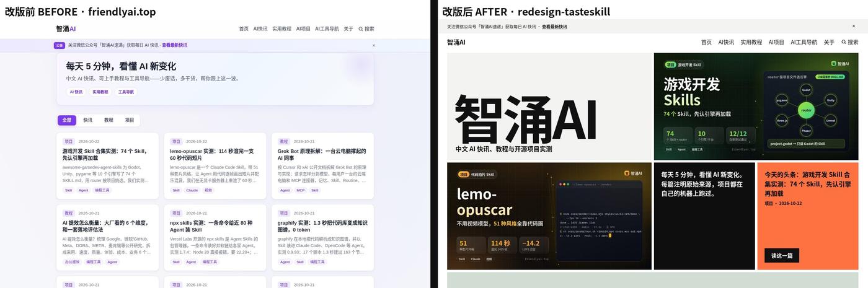868x288 pixels.
Task: Click the big 智涌AI hero tile in the AFTER page
Action: click(549, 107)
